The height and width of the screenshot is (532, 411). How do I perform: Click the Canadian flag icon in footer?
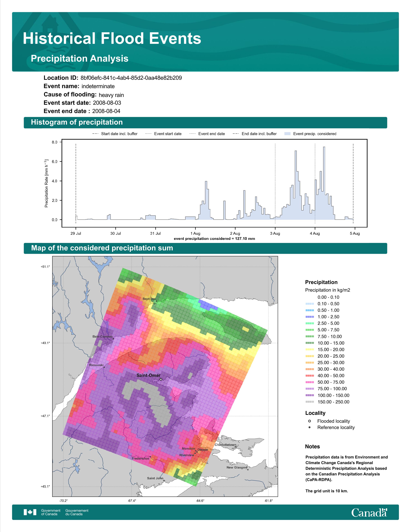coord(30,512)
